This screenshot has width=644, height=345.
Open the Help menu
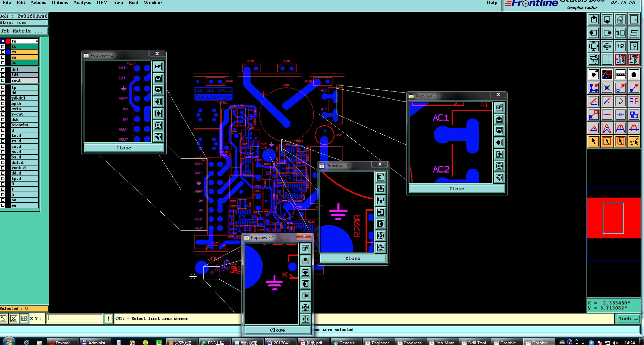(x=492, y=3)
